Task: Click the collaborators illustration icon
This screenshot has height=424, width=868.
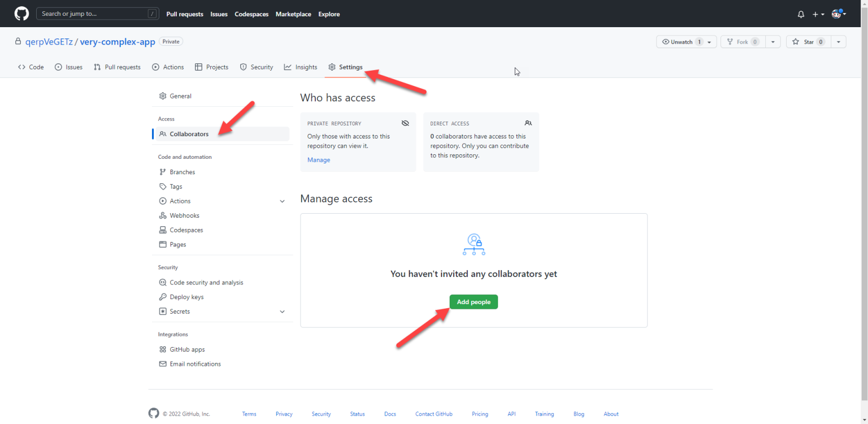Action: coord(474,245)
